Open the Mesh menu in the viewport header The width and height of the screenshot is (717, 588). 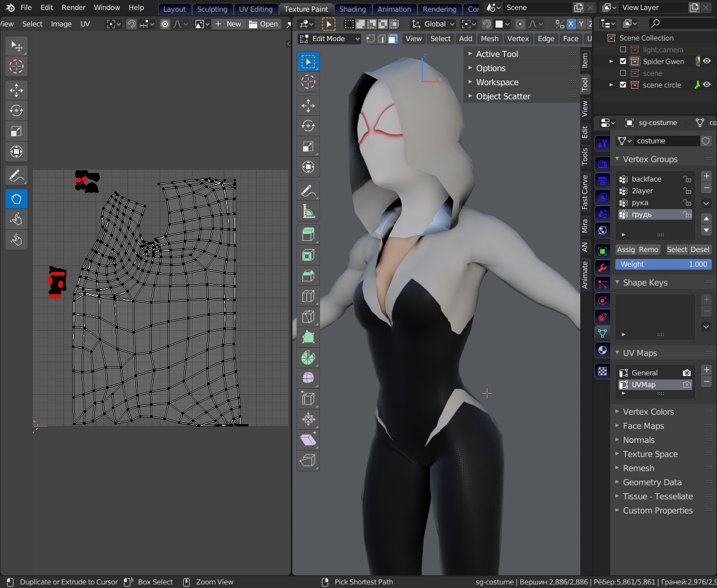(x=490, y=39)
